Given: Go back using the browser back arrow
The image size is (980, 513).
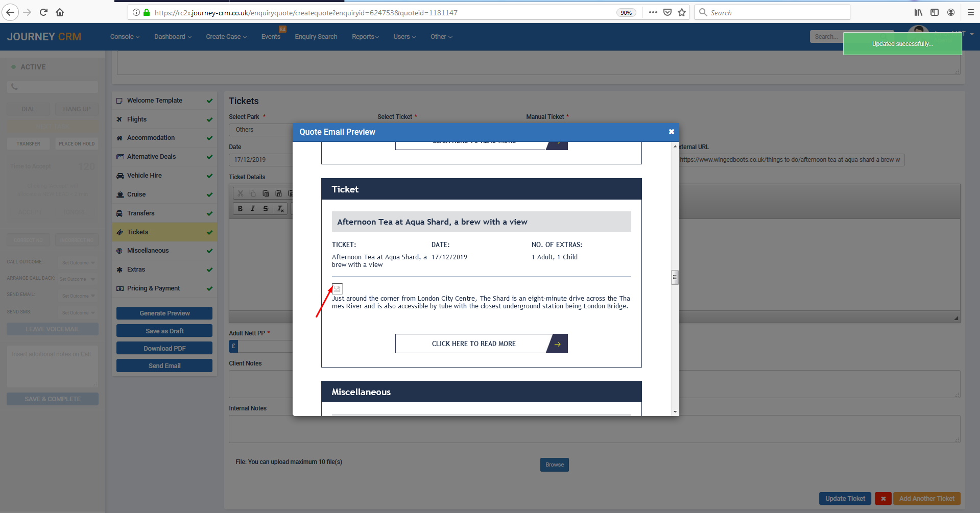Looking at the screenshot, I should [10, 12].
